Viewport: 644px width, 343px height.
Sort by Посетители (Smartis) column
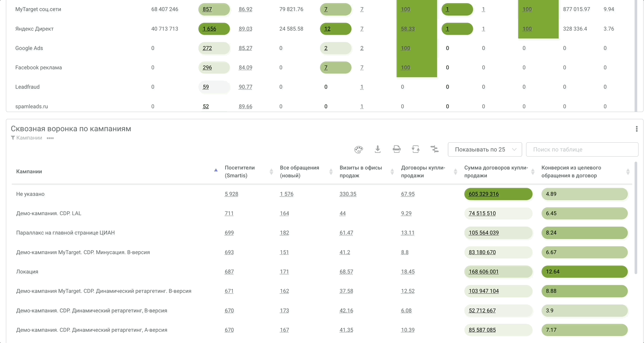point(271,171)
